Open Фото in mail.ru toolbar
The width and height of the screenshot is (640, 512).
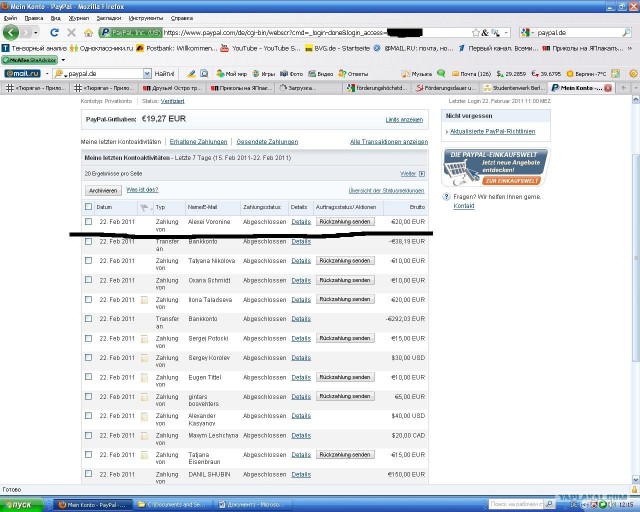click(291, 73)
